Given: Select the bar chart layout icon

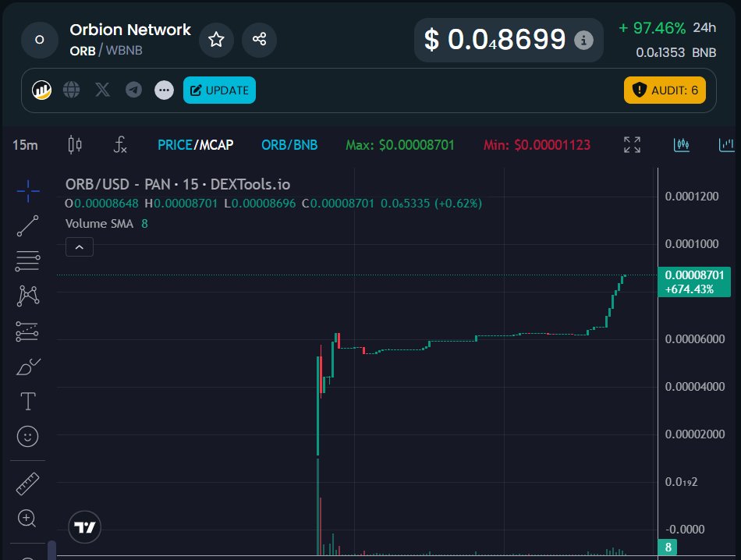Looking at the screenshot, I should [726, 144].
